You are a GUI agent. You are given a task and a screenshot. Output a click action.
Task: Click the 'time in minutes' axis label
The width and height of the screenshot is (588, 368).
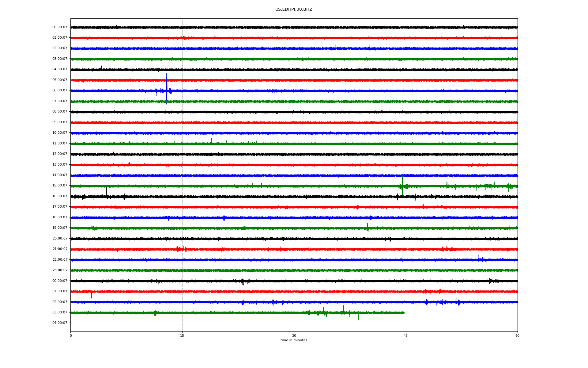pos(294,340)
